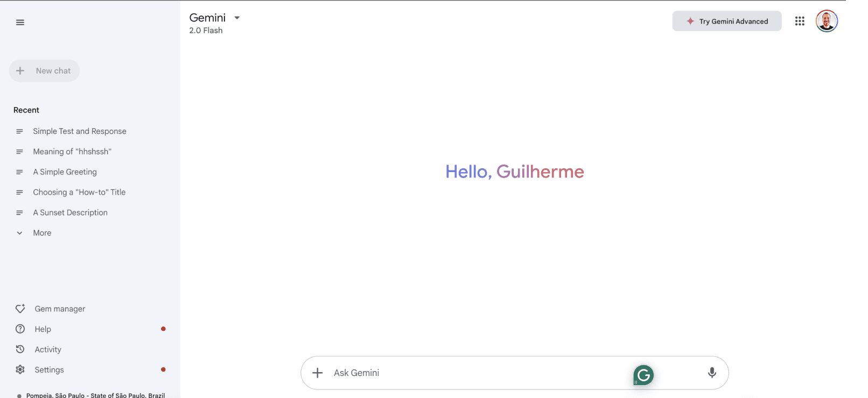Click the chat icon beside A Simple Greeting
Image resolution: width=868 pixels, height=398 pixels.
click(x=19, y=172)
